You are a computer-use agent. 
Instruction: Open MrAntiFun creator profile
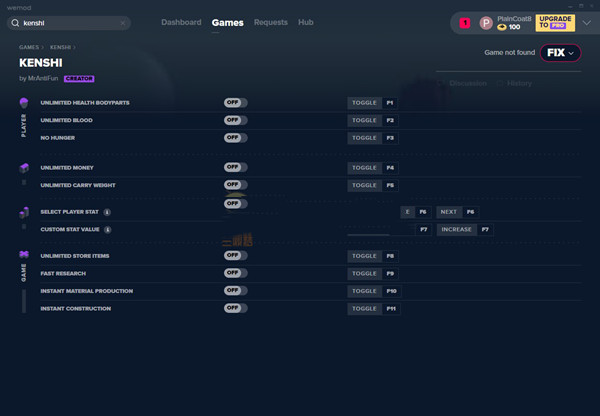point(43,78)
